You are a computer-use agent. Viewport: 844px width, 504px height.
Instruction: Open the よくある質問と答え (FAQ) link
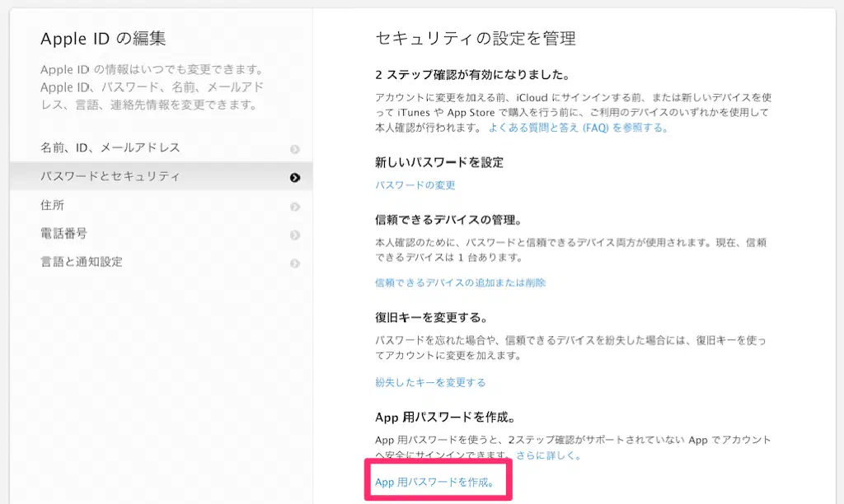tap(577, 128)
